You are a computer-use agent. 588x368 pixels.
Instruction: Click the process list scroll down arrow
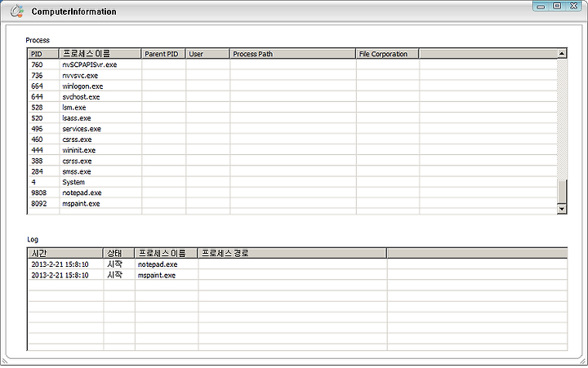[x=562, y=209]
